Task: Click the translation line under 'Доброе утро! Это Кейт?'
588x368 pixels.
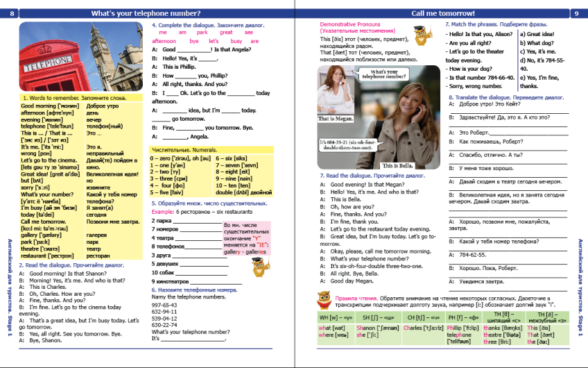Action: click(x=509, y=112)
